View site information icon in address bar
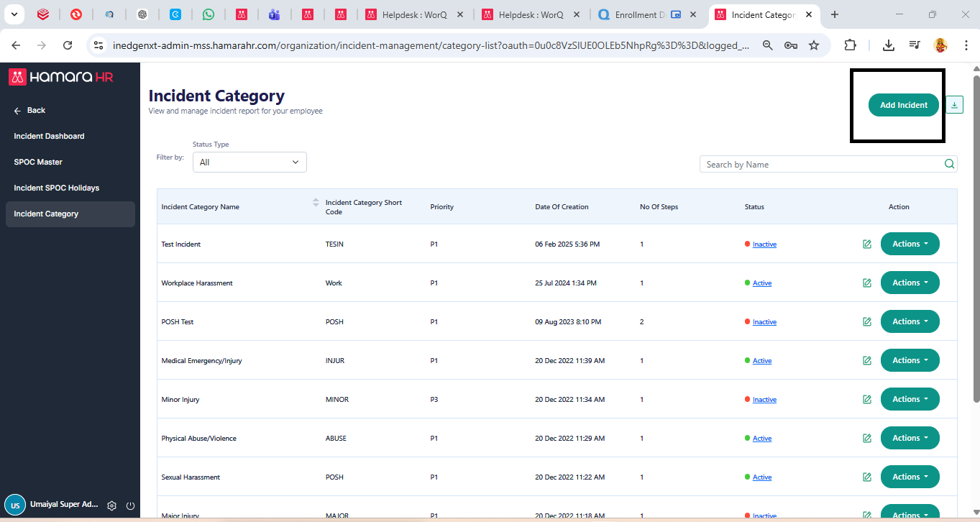The width and height of the screenshot is (980, 522). (99, 45)
